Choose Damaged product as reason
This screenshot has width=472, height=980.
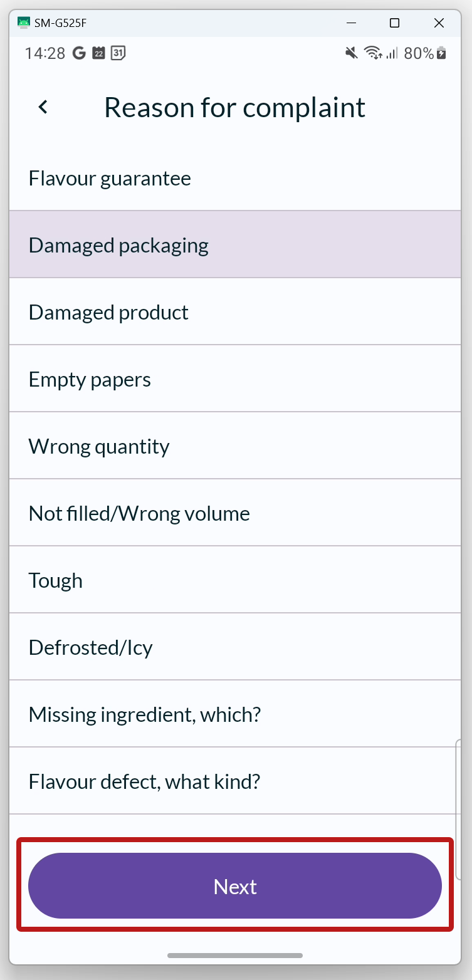pos(235,311)
